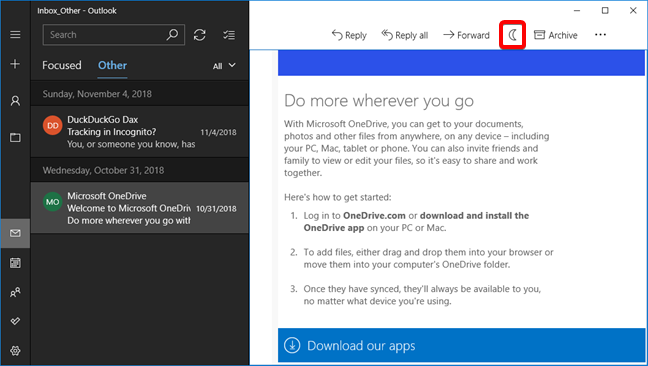648x366 pixels.
Task: Select the Other inbox tab
Action: pos(112,65)
